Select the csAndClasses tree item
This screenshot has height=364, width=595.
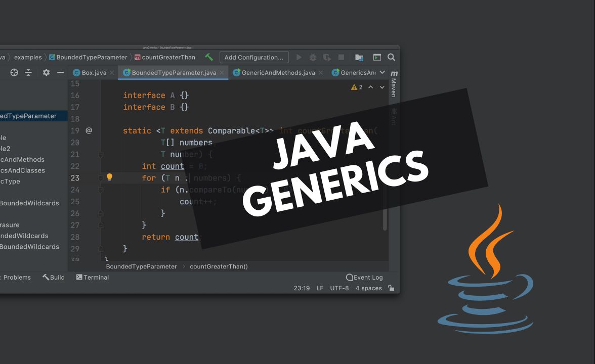(x=22, y=171)
